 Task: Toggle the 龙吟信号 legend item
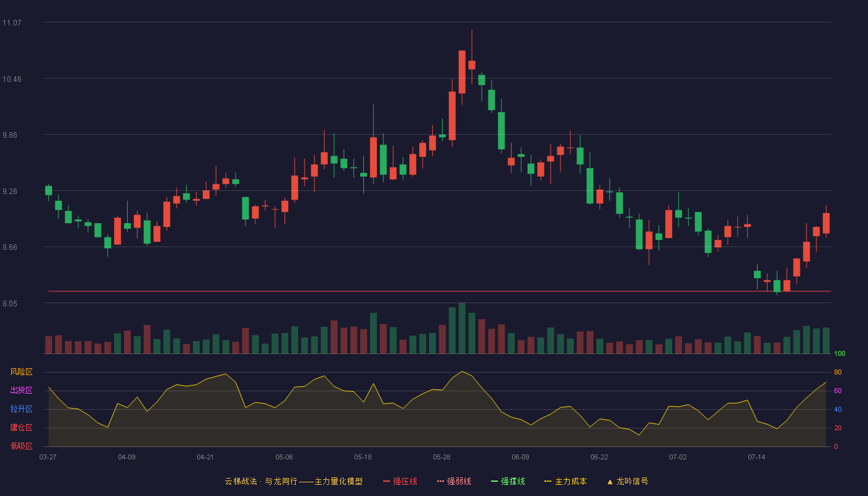coord(627,481)
